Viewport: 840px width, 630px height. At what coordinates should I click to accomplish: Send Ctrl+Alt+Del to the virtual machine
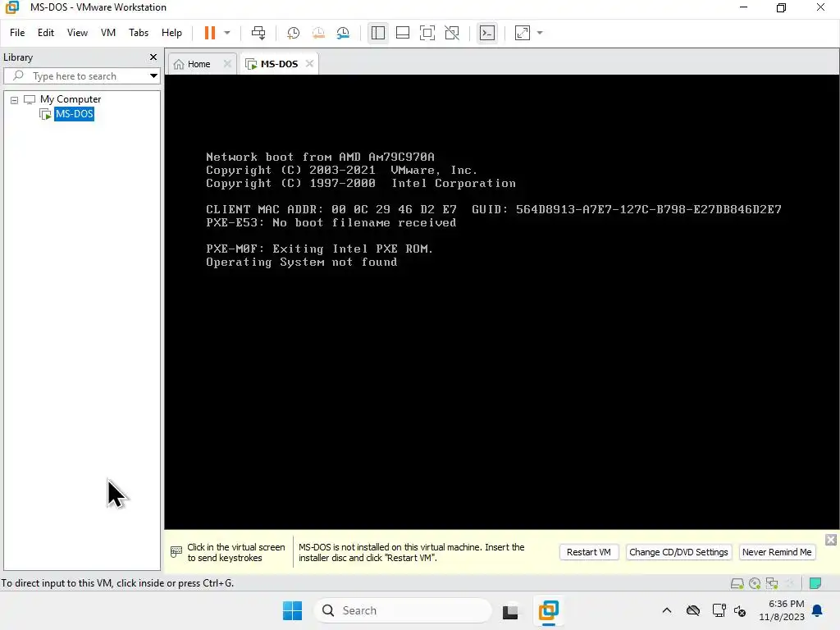click(258, 33)
